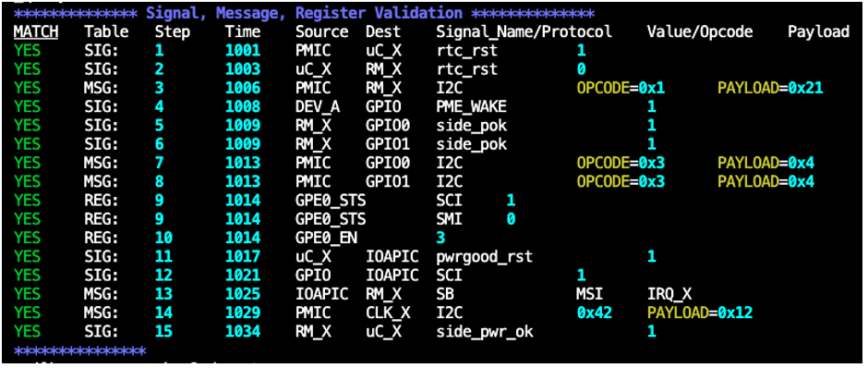The height and width of the screenshot is (368, 868).
Task: Click the Step column header
Action: (172, 32)
